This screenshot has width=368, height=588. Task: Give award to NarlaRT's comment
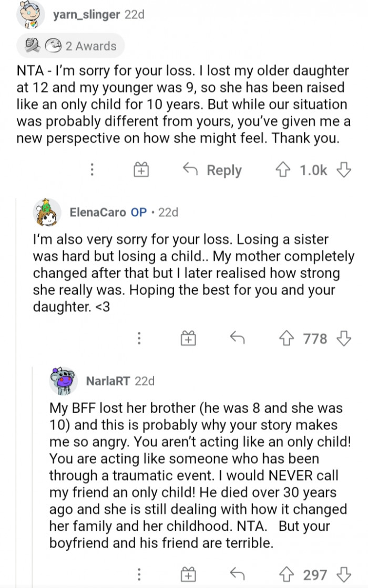(x=188, y=575)
